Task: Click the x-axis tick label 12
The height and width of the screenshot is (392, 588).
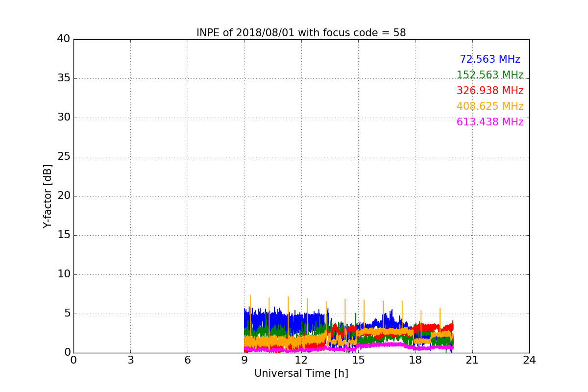Action: [301, 360]
